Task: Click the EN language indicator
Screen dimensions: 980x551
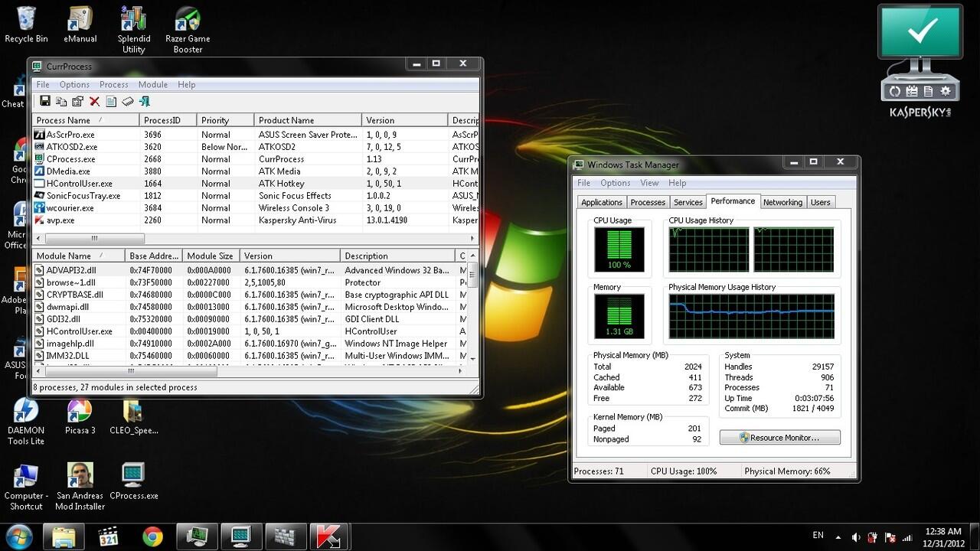Action: tap(818, 536)
